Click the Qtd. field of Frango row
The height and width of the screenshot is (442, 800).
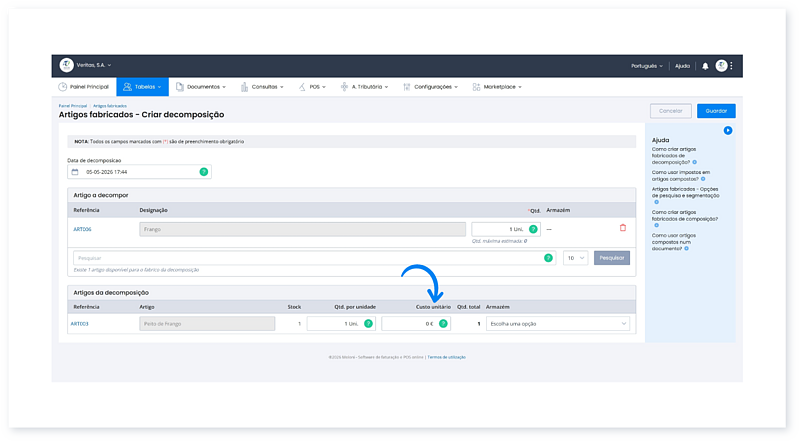pyautogui.click(x=506, y=229)
